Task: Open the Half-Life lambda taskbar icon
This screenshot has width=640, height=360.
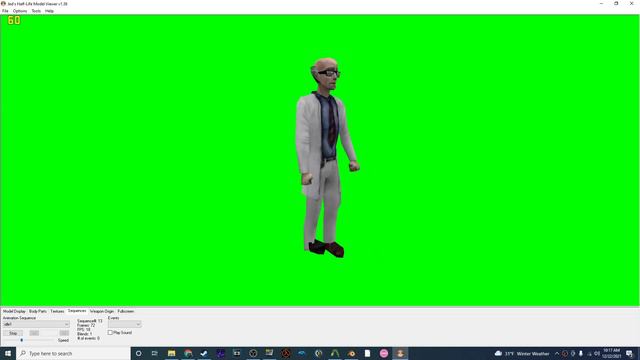Action: (286, 353)
